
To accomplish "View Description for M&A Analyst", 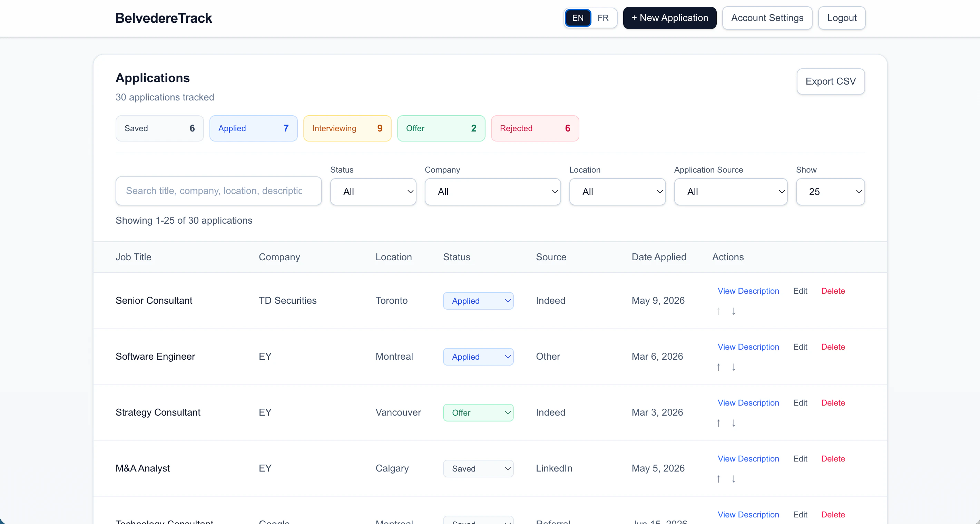I will click(x=748, y=459).
